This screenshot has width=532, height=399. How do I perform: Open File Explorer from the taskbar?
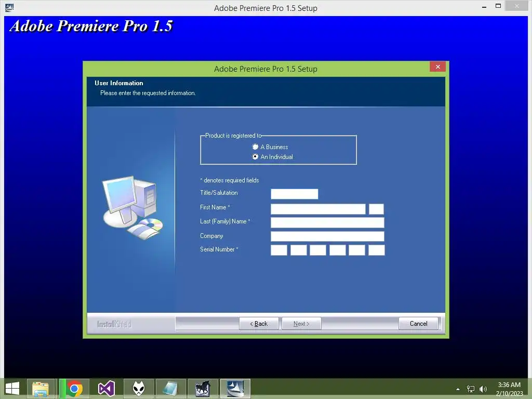[x=41, y=389]
